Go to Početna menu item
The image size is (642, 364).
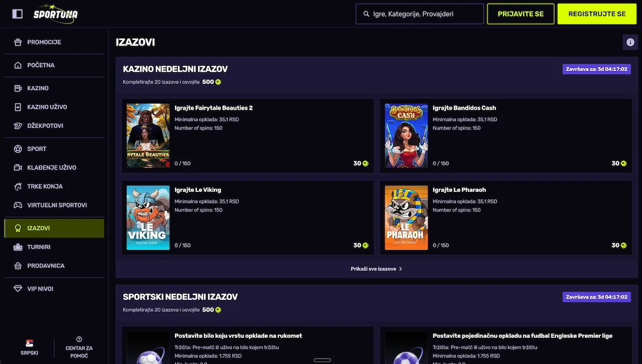pyautogui.click(x=54, y=65)
